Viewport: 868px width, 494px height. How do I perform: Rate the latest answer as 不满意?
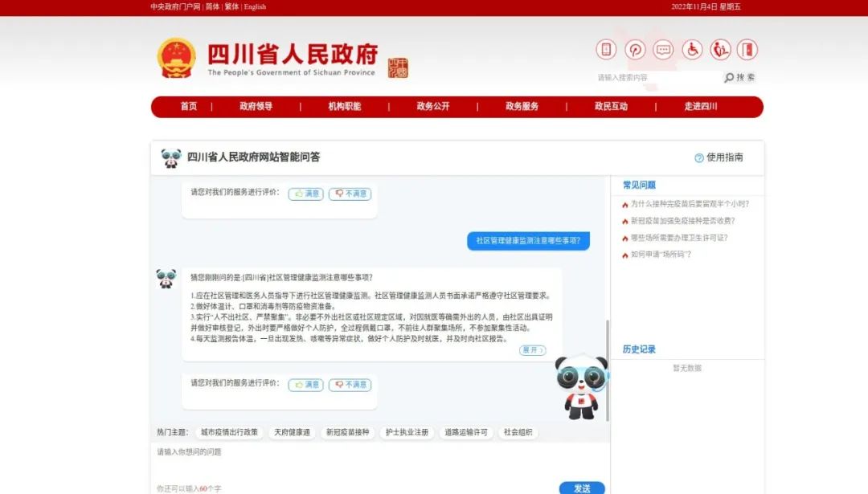350,385
